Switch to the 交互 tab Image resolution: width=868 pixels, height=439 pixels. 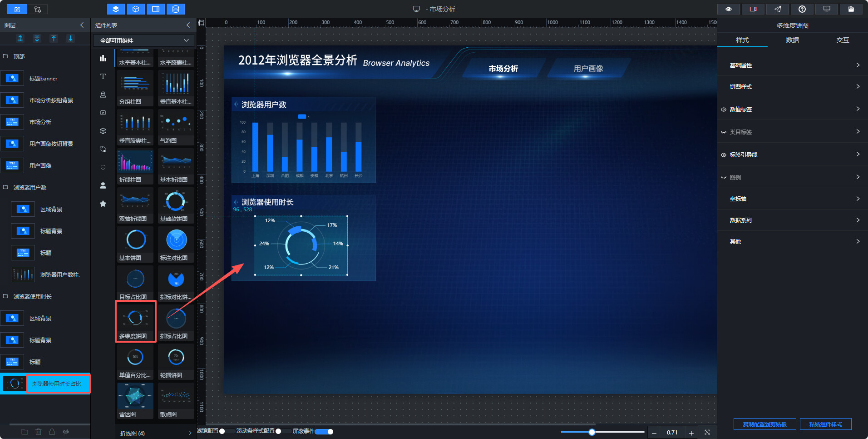click(843, 40)
